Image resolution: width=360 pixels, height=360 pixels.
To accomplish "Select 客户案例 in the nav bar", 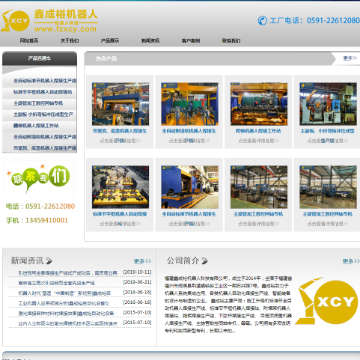I will pos(191,41).
